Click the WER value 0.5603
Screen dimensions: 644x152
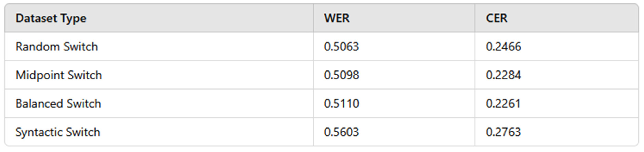(341, 132)
